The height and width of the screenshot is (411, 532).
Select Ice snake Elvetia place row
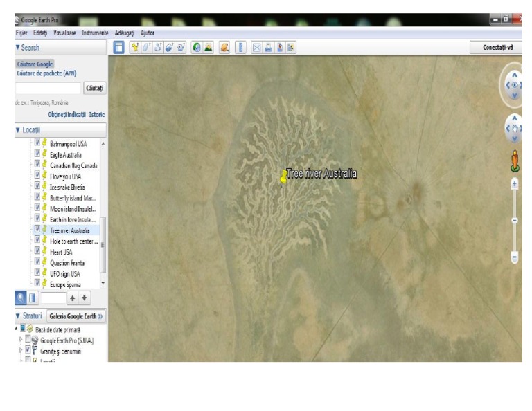coord(66,187)
